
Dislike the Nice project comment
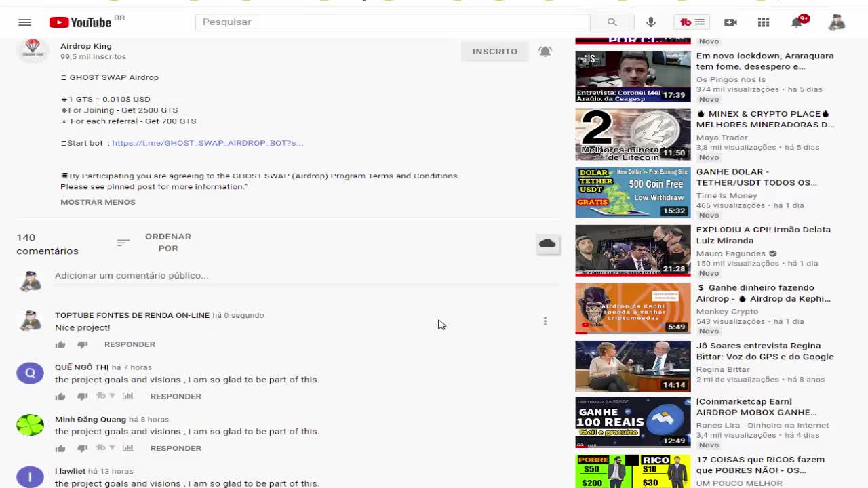pos(82,344)
